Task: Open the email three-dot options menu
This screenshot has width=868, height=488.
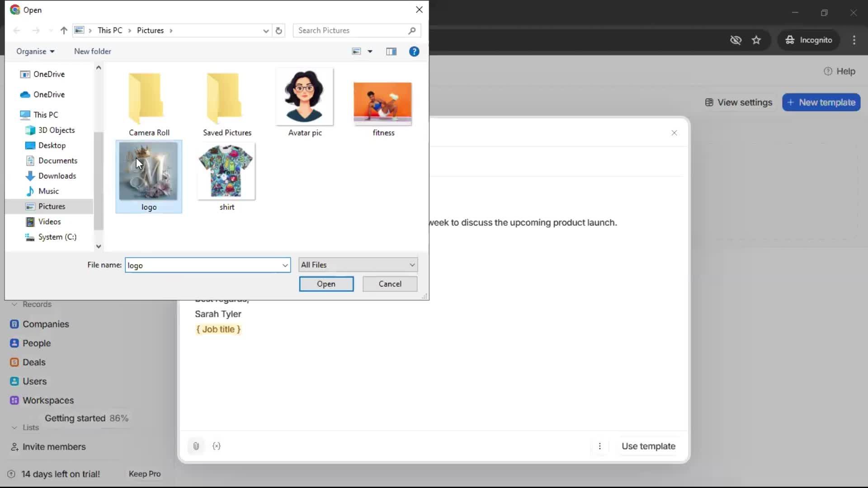Action: coord(600,446)
